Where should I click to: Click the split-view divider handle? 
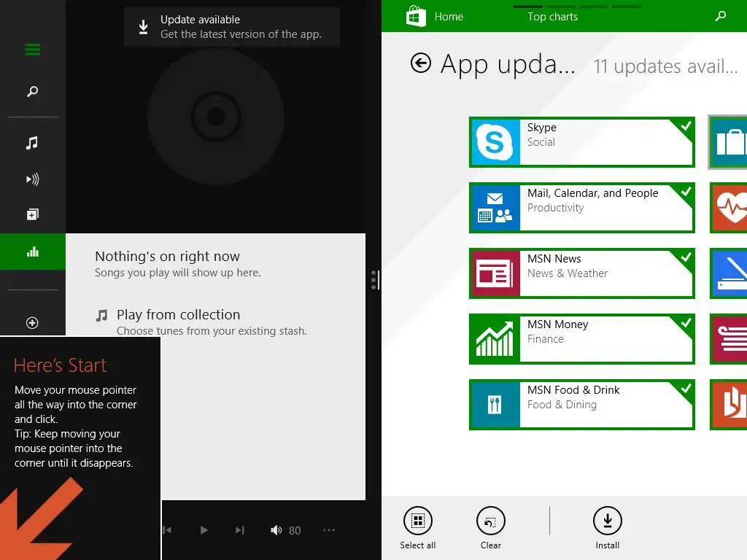(x=375, y=280)
